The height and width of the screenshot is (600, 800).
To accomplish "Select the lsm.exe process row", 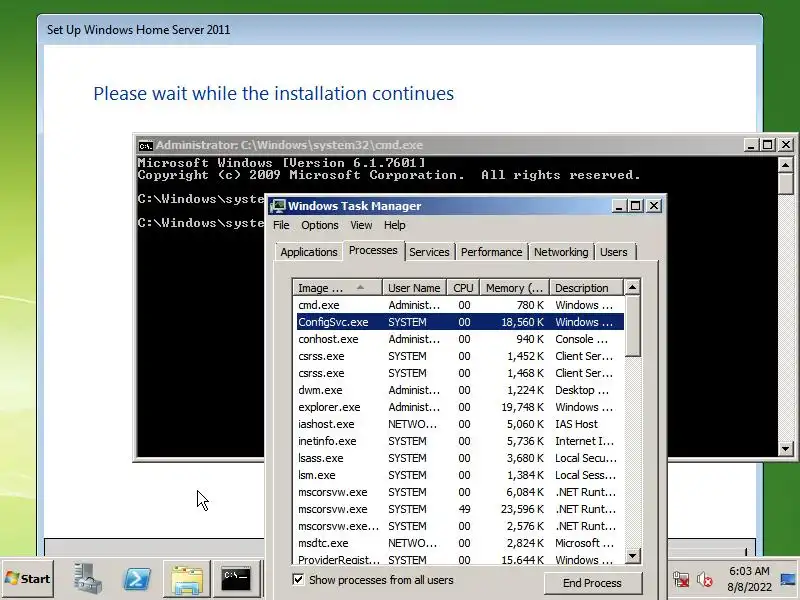I will click(460, 475).
